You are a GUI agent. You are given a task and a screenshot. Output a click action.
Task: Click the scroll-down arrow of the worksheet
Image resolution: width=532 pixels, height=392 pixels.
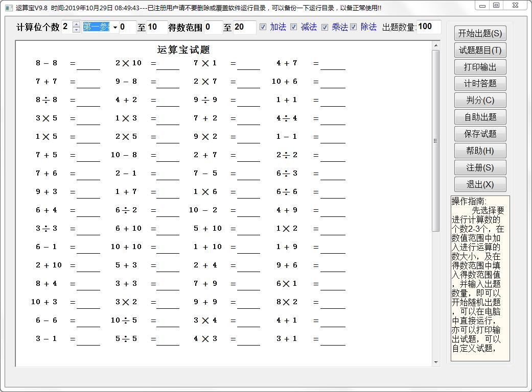436,362
